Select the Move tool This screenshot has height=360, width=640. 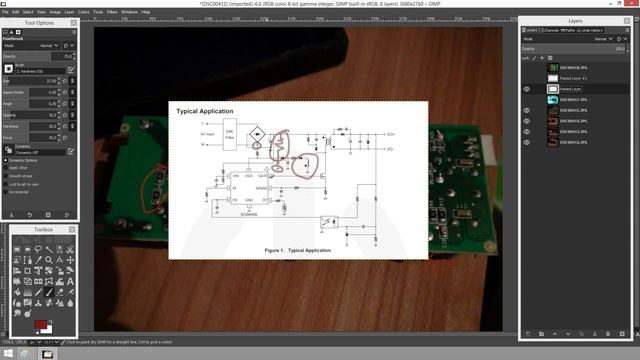click(x=70, y=260)
